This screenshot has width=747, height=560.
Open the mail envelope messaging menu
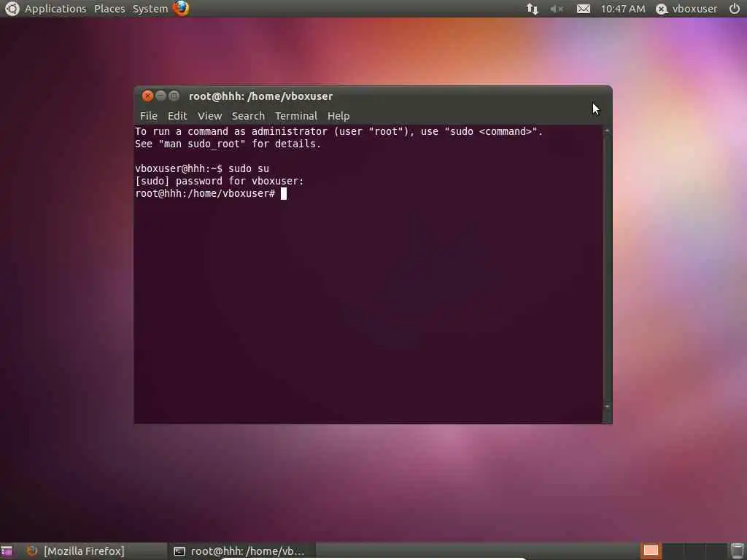583,9
